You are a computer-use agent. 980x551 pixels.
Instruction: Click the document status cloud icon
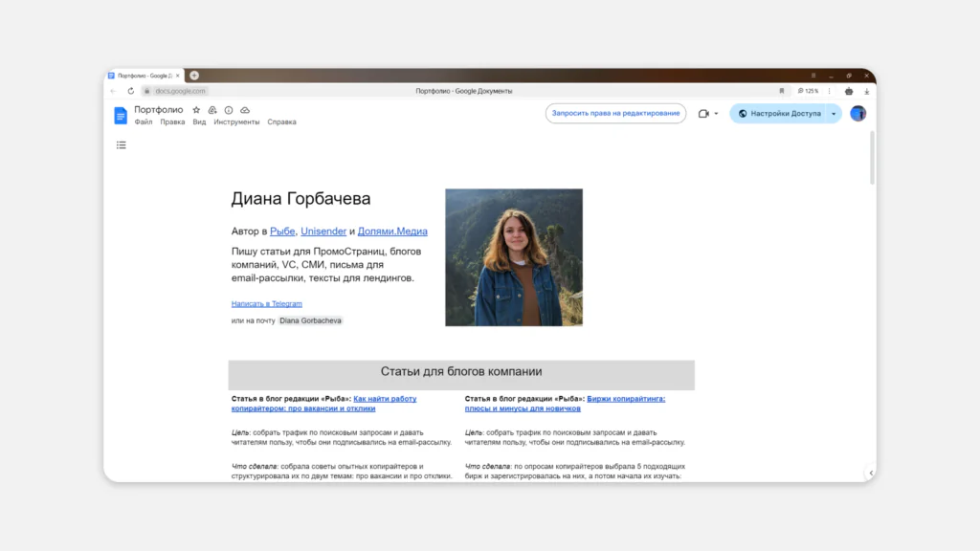(x=245, y=110)
